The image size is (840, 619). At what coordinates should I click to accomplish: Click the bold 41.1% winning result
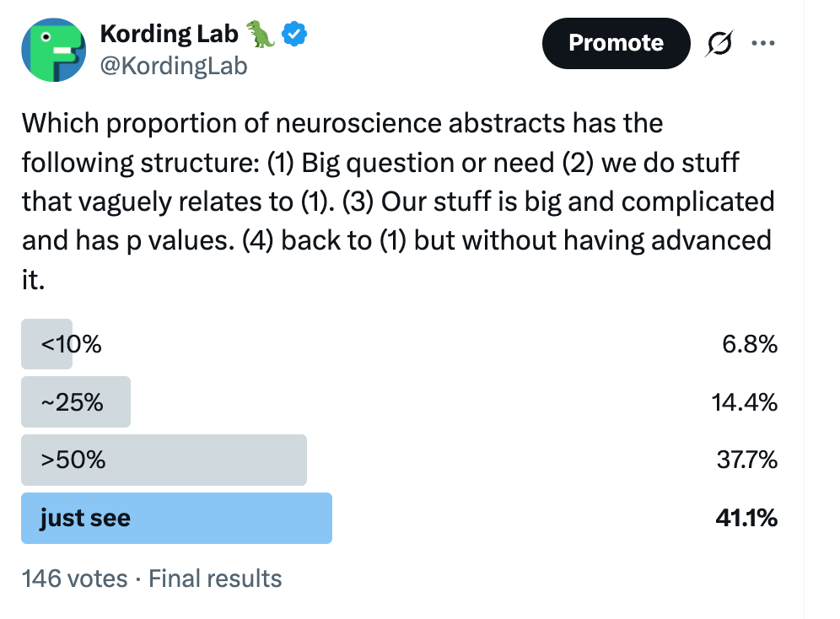click(746, 518)
